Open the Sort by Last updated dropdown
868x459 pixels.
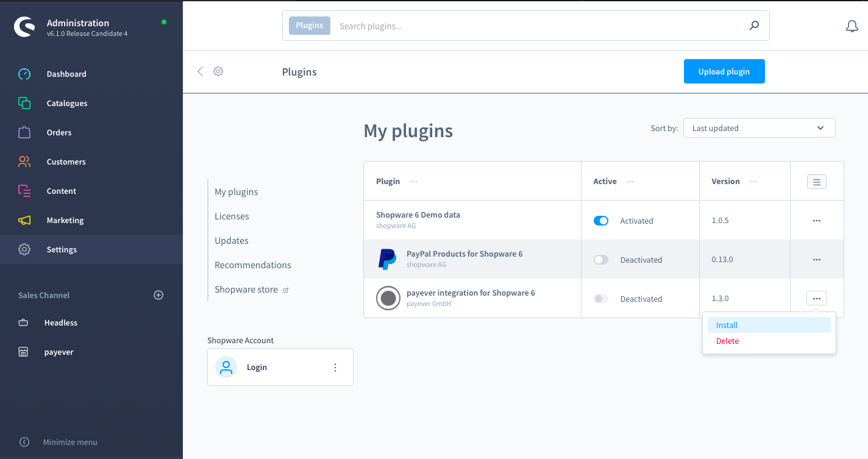(x=759, y=128)
